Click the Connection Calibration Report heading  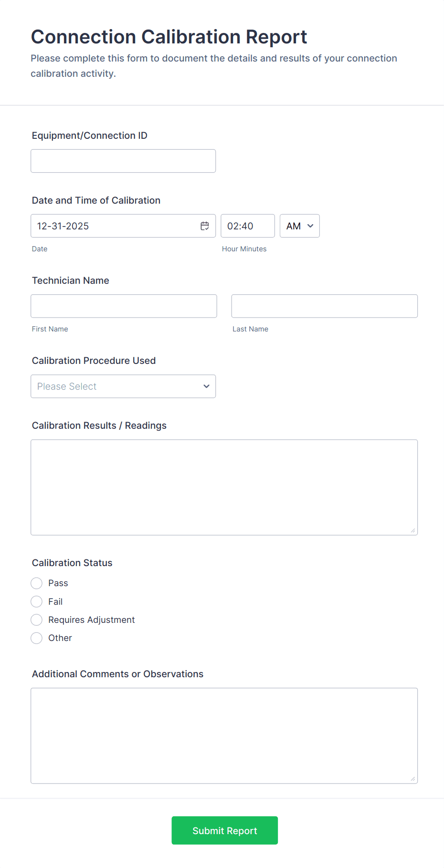pyautogui.click(x=169, y=37)
